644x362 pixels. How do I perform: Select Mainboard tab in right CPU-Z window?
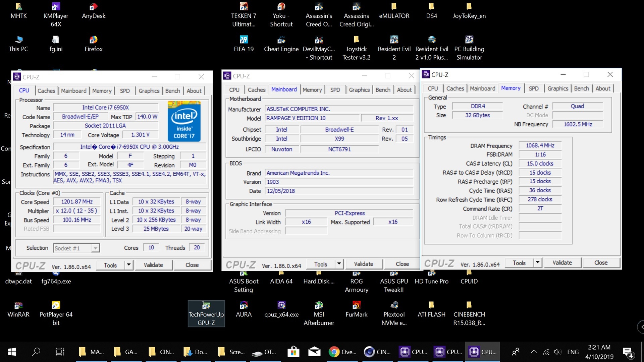pos(482,88)
